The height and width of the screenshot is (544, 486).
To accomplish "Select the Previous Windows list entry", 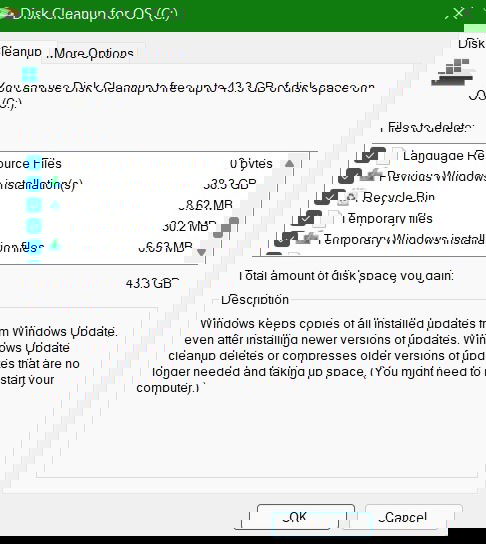I will 433,176.
